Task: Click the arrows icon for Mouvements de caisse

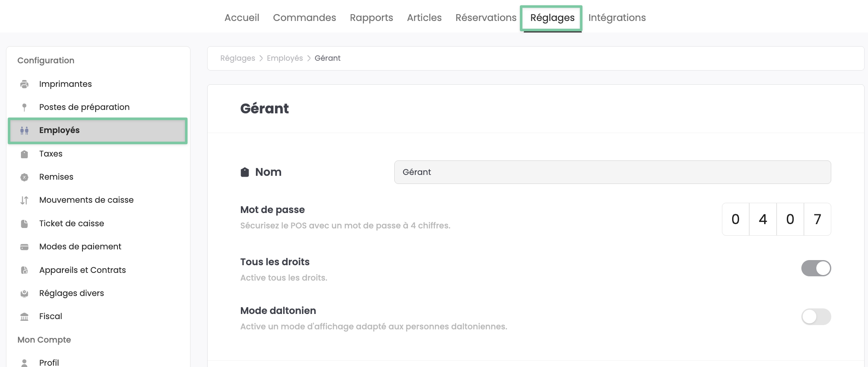Action: [24, 200]
